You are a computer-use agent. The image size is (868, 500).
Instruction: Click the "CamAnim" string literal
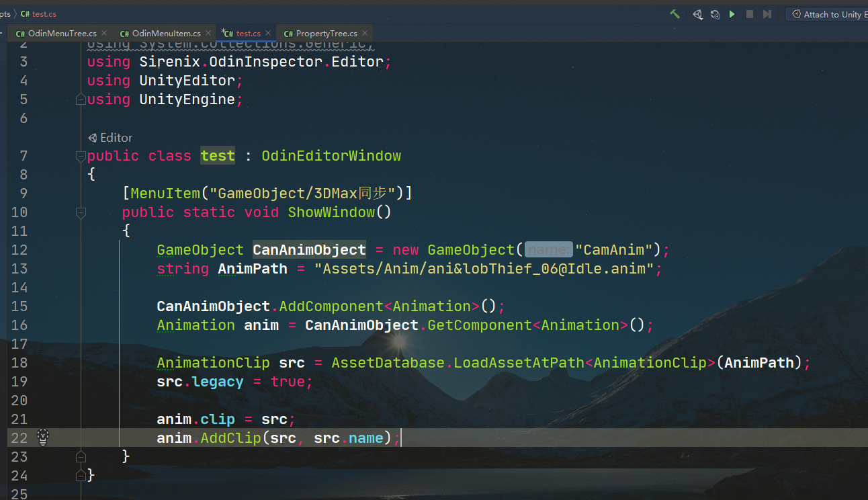614,250
